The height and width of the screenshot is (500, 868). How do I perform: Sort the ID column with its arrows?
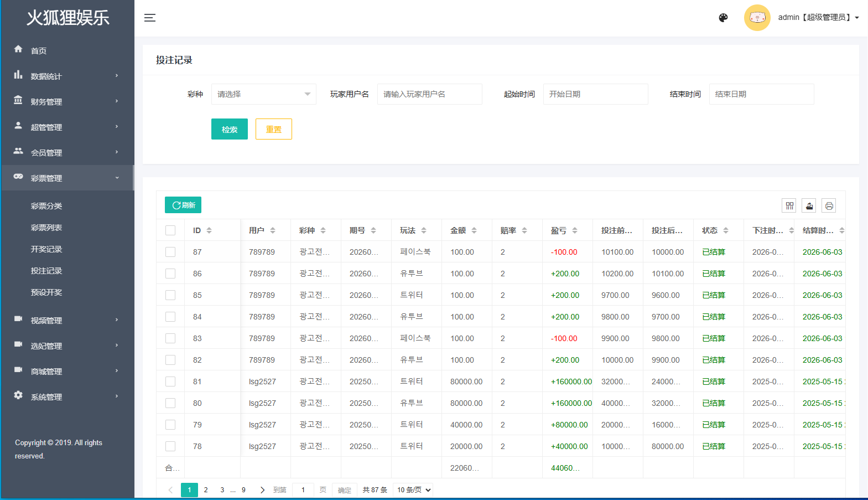[209, 230]
